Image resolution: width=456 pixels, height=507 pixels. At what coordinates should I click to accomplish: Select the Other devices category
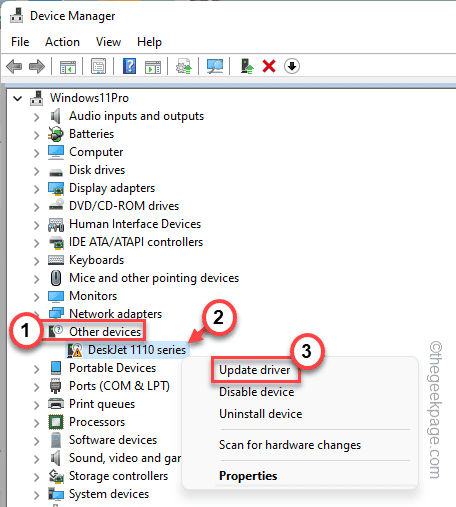tap(105, 332)
